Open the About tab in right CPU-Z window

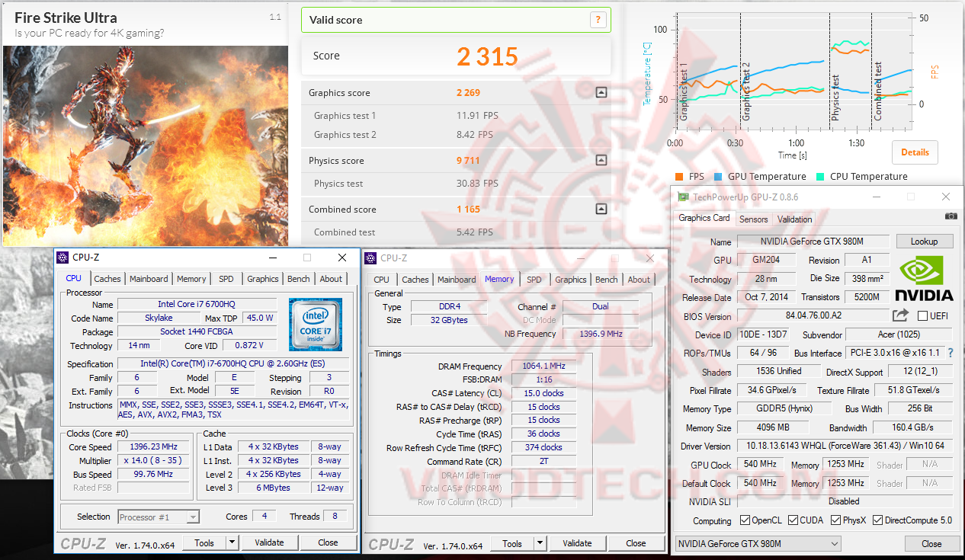[x=639, y=280]
